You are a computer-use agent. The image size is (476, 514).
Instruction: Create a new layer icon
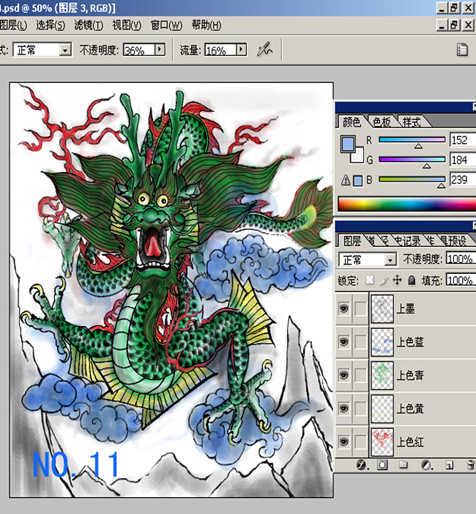(449, 465)
